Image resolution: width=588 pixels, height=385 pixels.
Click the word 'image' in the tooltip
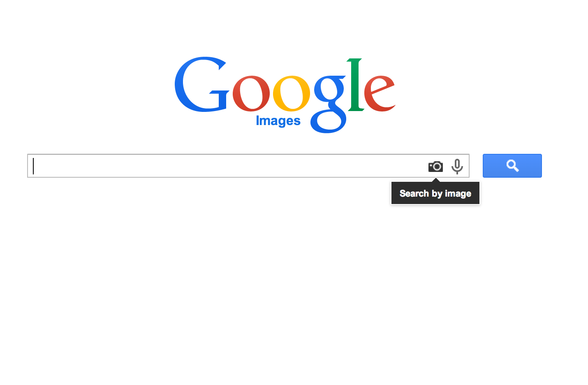(x=458, y=194)
